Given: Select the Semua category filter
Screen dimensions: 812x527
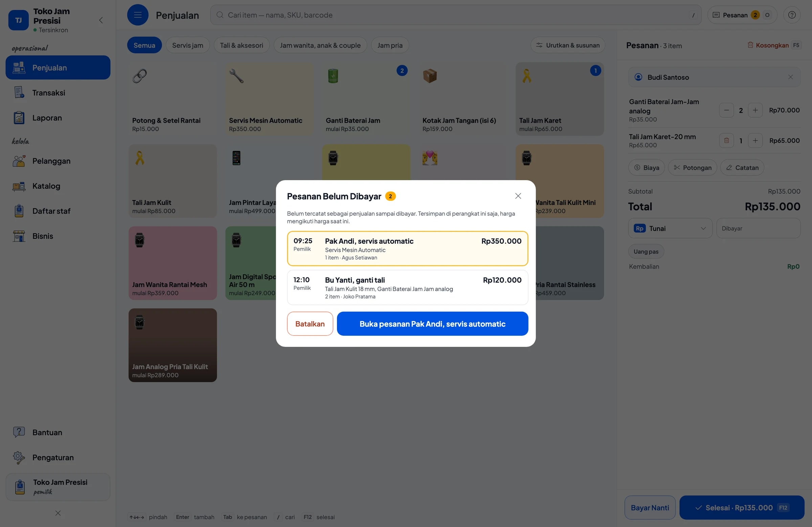Looking at the screenshot, I should [144, 45].
